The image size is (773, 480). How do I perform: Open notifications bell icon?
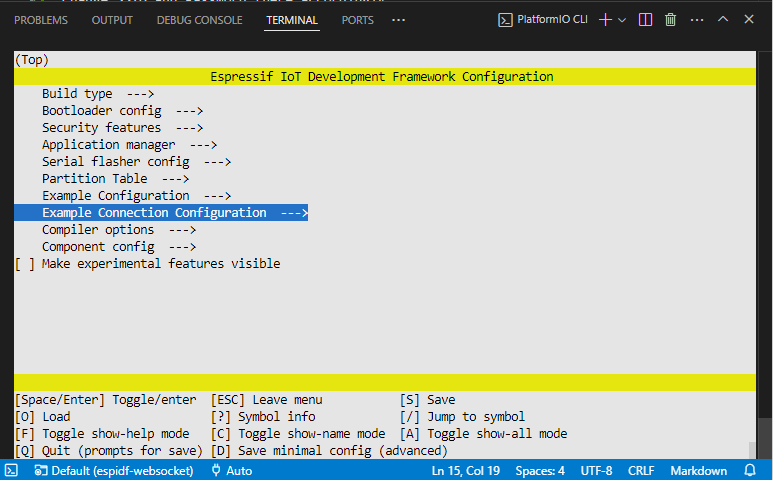tap(750, 471)
